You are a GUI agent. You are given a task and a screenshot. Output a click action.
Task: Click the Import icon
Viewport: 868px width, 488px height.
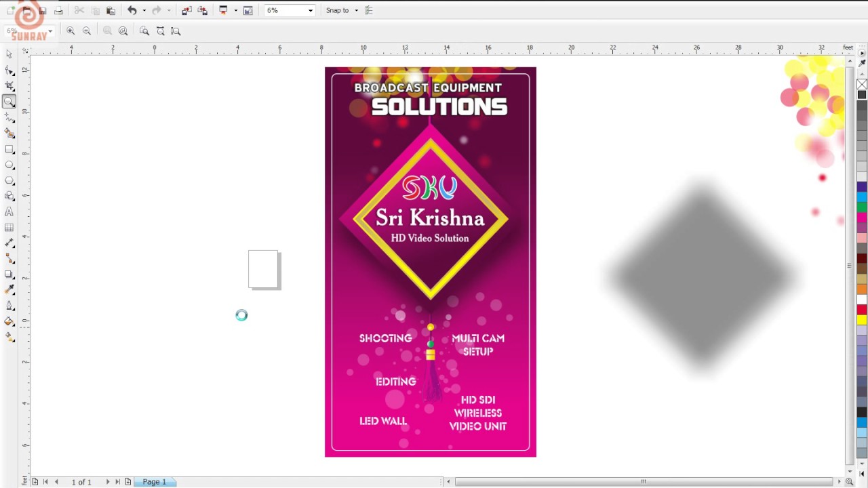186,10
